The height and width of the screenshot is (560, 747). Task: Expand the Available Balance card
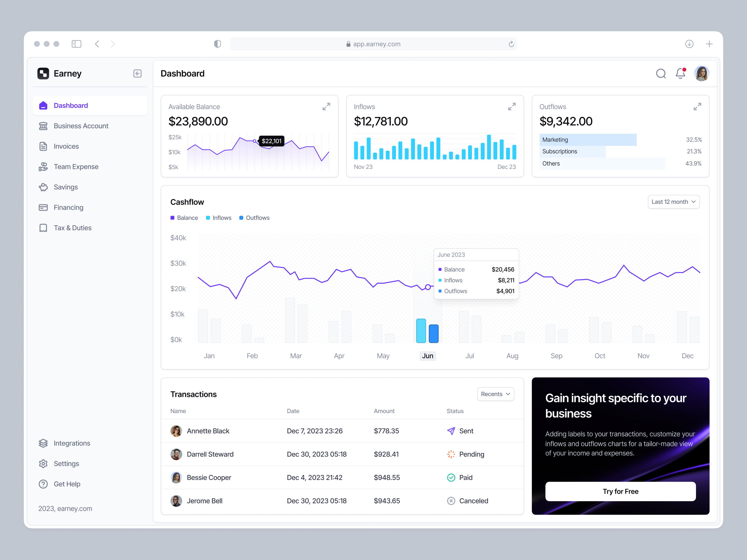(326, 106)
